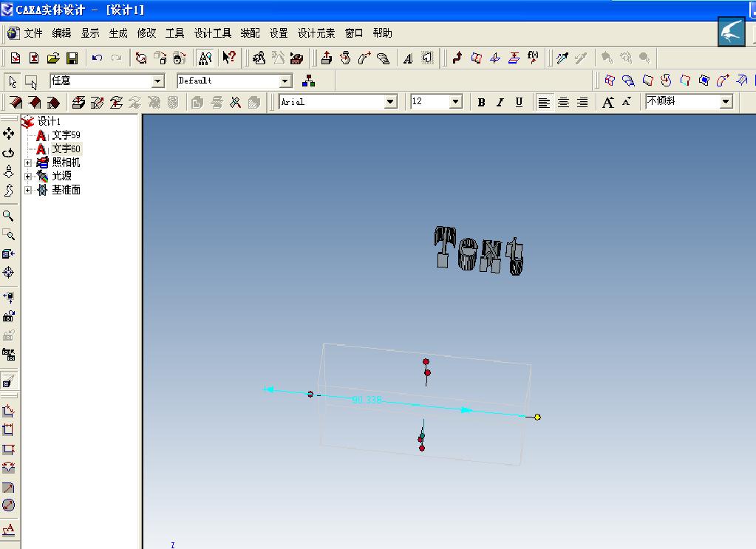Click the eyedropper tool icon

click(562, 58)
